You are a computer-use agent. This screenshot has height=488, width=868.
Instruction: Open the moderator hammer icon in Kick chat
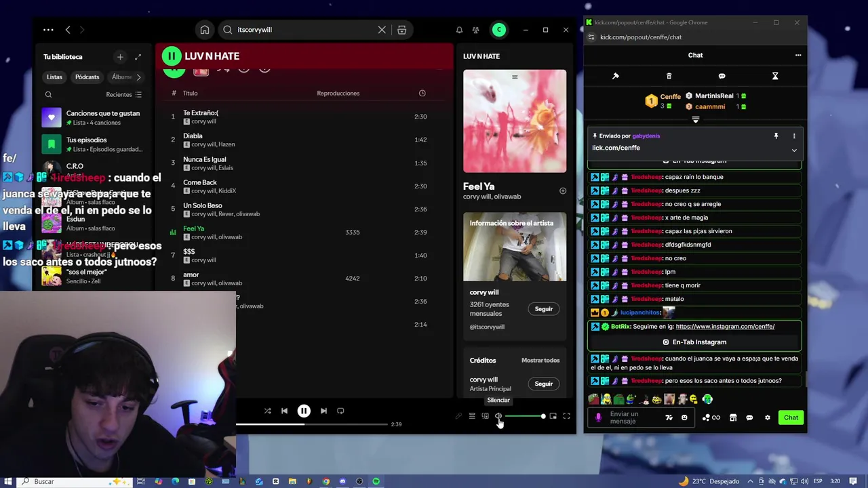[x=616, y=76]
